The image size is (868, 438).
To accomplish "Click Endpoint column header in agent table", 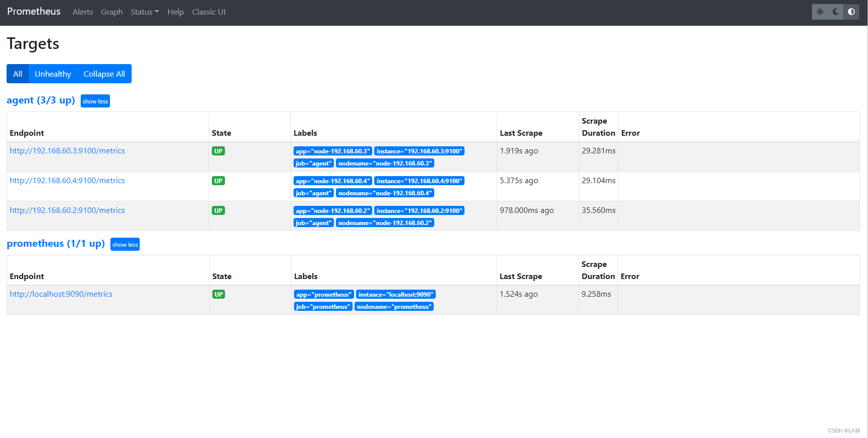I will [x=27, y=133].
